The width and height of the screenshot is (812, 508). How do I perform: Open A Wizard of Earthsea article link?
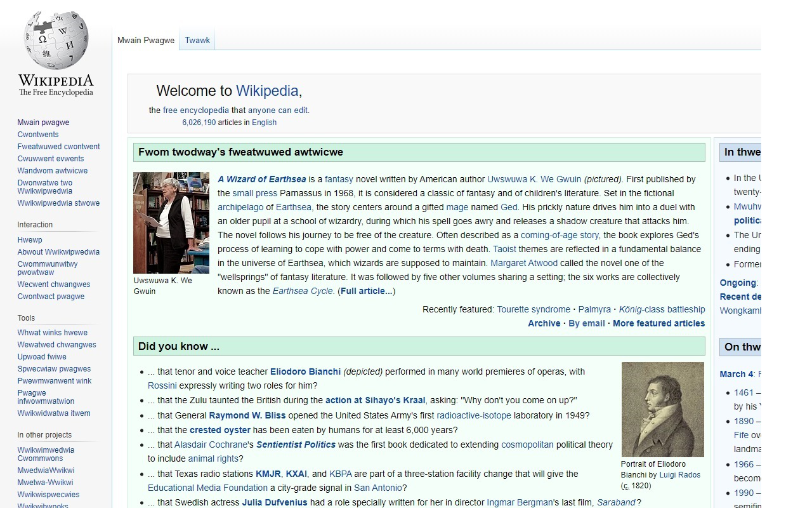(262, 179)
